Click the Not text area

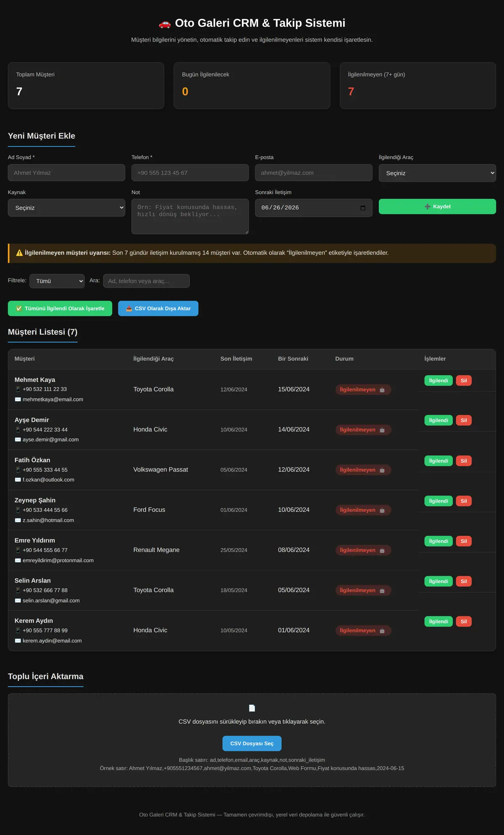coord(190,216)
